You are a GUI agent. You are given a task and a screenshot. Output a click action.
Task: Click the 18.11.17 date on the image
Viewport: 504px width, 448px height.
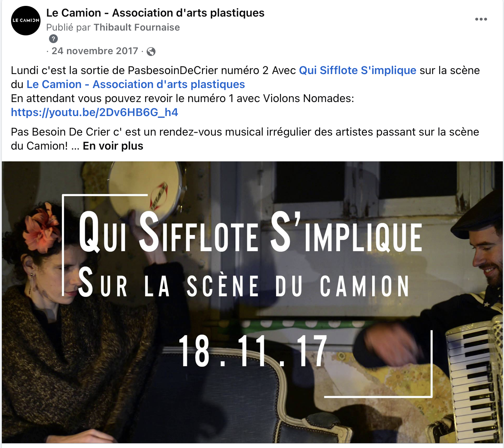(x=253, y=351)
